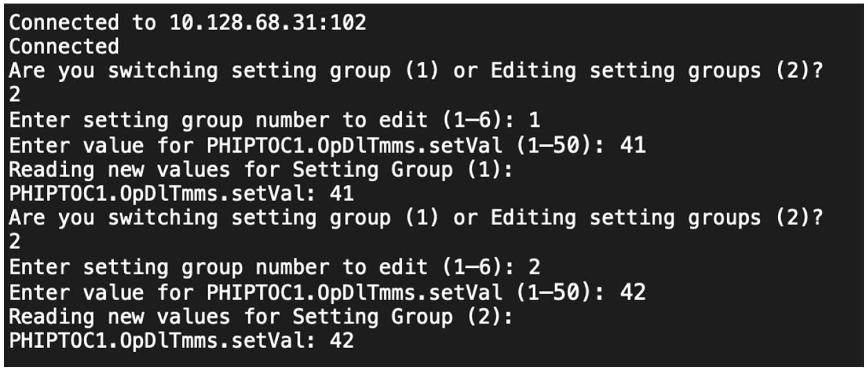868x372 pixels.
Task: Click the entered group number 2 after "(1–6):"
Action: click(x=534, y=267)
